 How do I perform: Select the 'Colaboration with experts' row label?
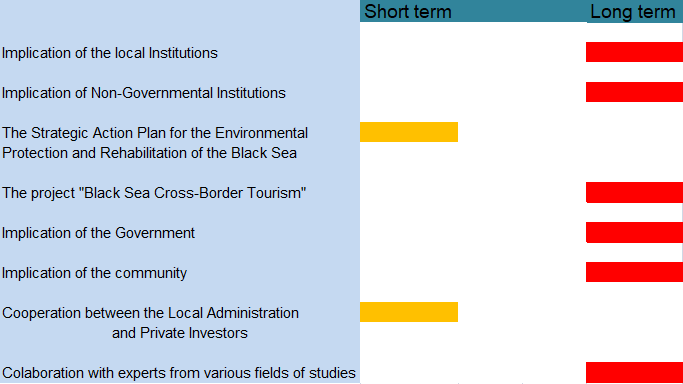point(179,373)
